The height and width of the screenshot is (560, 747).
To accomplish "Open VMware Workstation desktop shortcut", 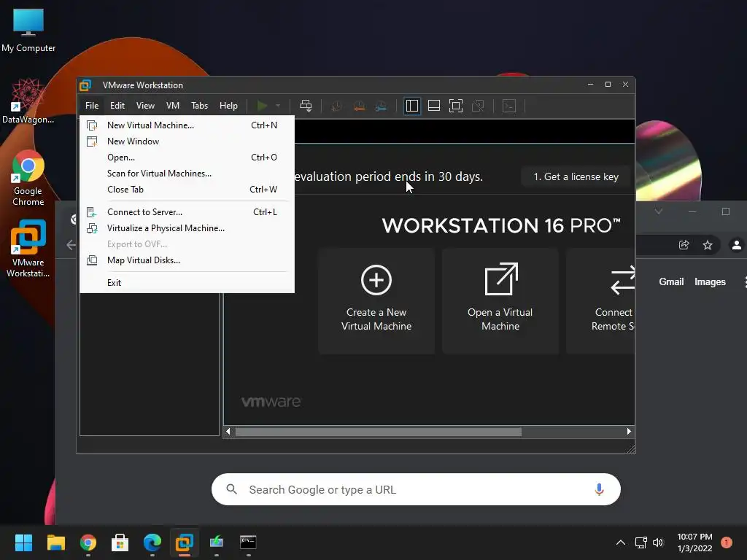I will coord(28,249).
